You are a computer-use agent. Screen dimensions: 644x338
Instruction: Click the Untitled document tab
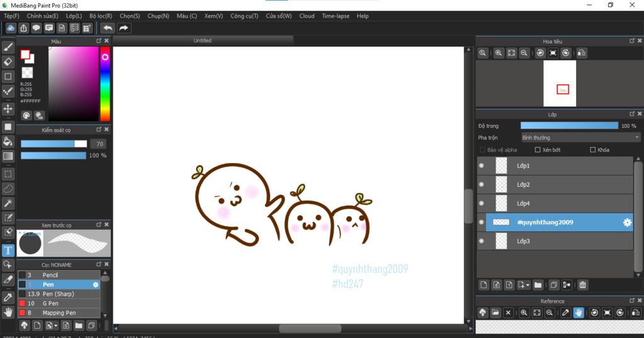click(x=203, y=40)
